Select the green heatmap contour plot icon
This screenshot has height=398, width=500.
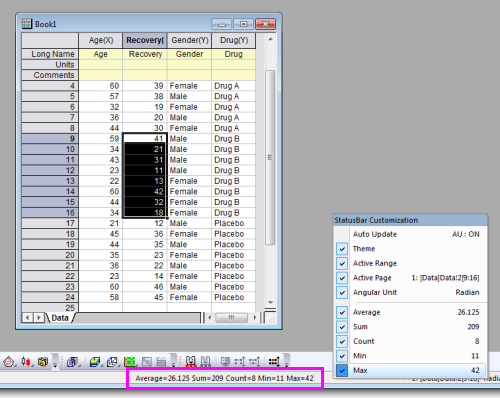point(130,362)
